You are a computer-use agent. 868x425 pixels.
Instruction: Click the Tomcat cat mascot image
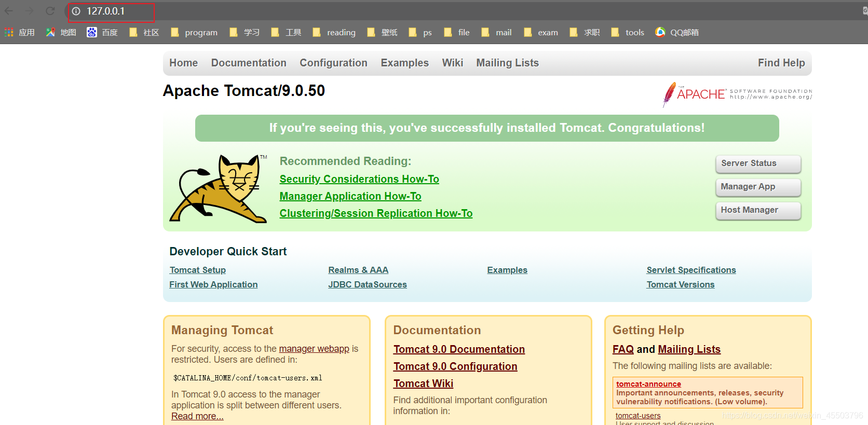pos(219,188)
